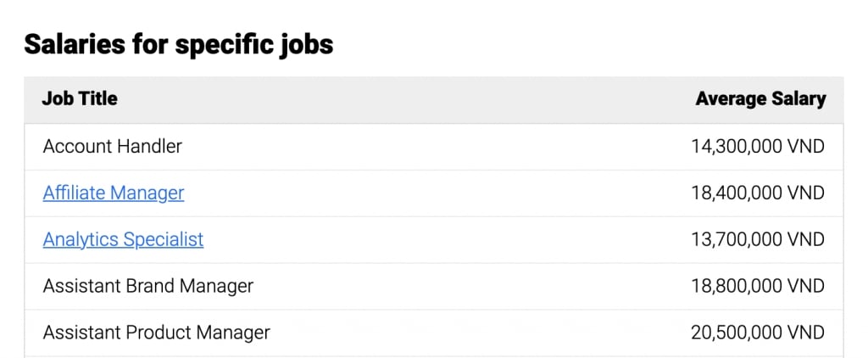Open the Affiliate Manager link

[113, 193]
